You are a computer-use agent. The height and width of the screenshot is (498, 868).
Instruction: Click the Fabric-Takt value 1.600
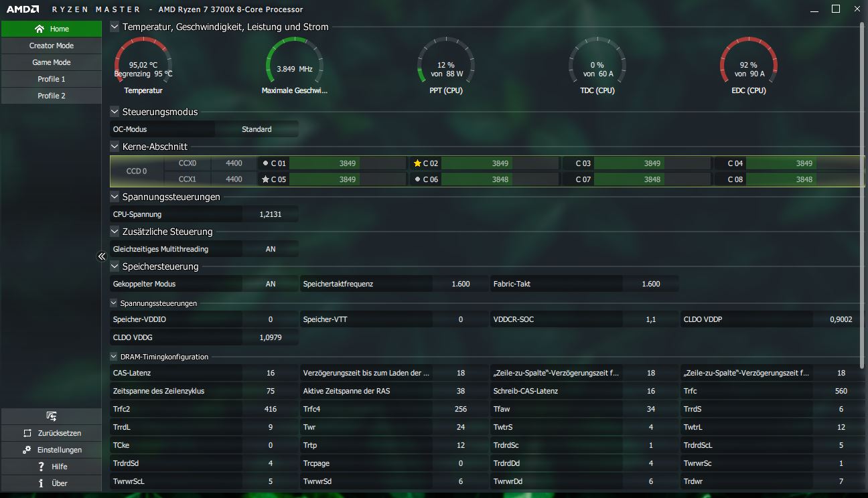pos(651,284)
